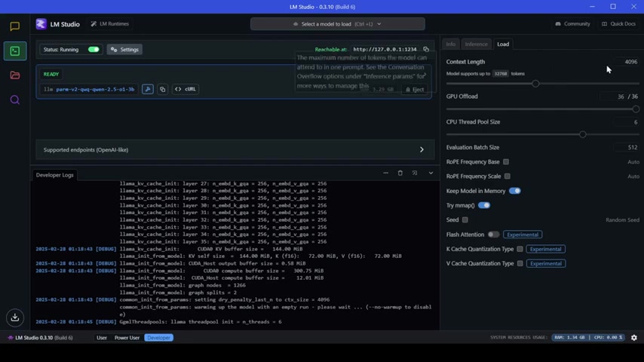Click the Experimental badge beside Flash Attention

523,235
